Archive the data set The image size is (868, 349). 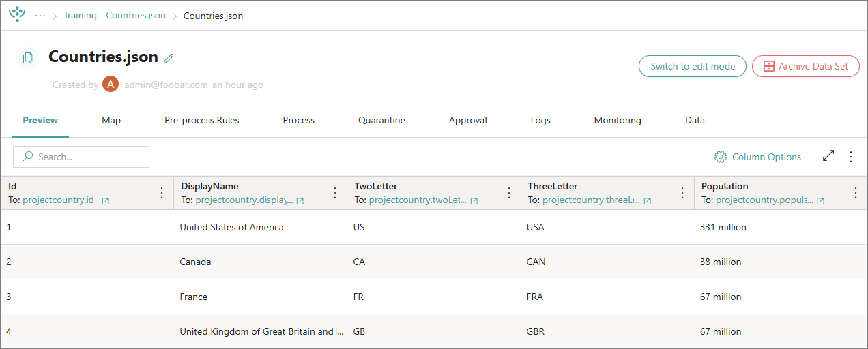pos(806,66)
